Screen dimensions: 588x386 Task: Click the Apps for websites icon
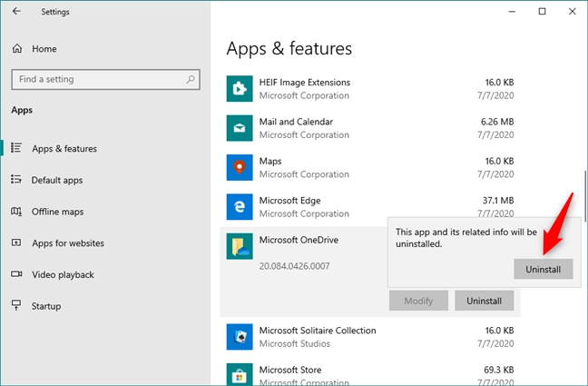coord(16,242)
